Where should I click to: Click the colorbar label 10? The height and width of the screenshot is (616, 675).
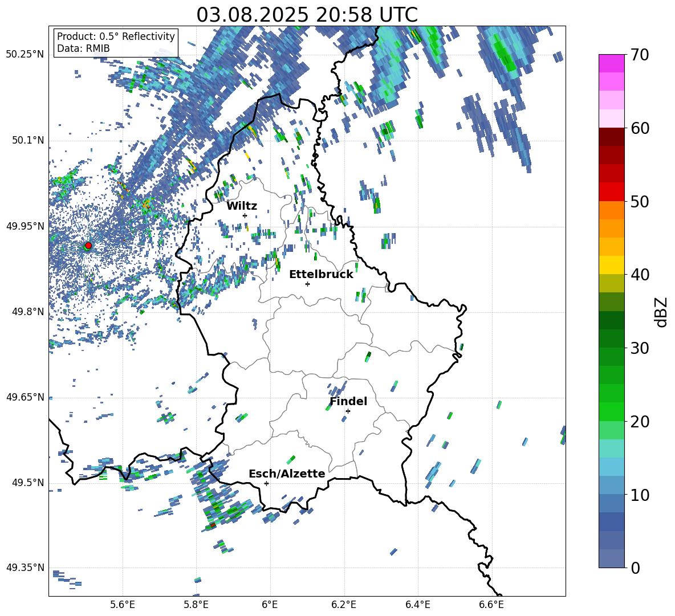tap(640, 495)
